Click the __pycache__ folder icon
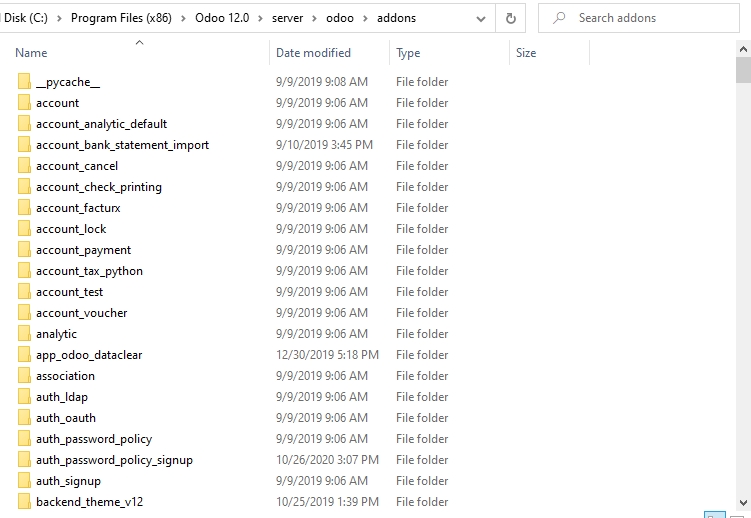 24,82
